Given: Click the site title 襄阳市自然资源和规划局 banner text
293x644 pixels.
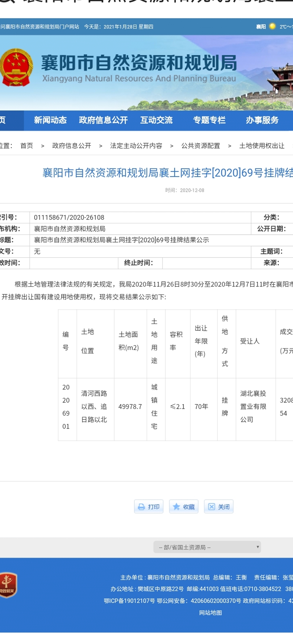Looking at the screenshot, I should (139, 63).
